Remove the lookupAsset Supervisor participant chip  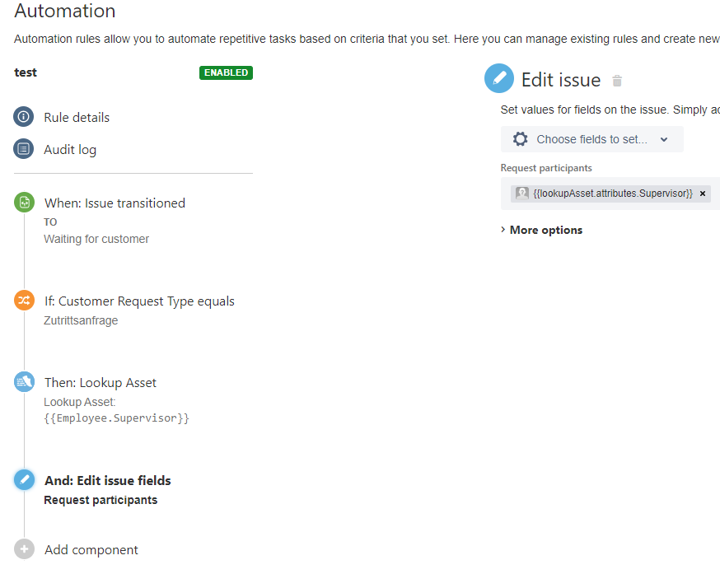[x=702, y=193]
